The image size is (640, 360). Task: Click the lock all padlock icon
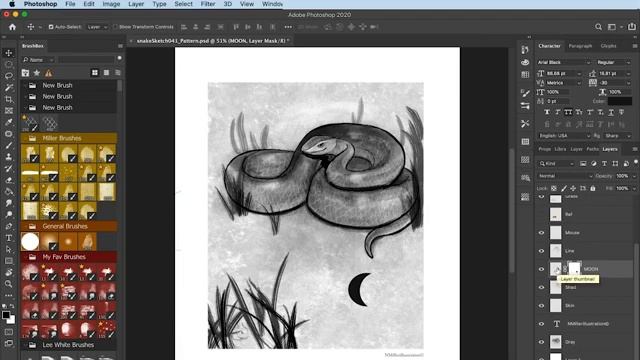[x=593, y=189]
